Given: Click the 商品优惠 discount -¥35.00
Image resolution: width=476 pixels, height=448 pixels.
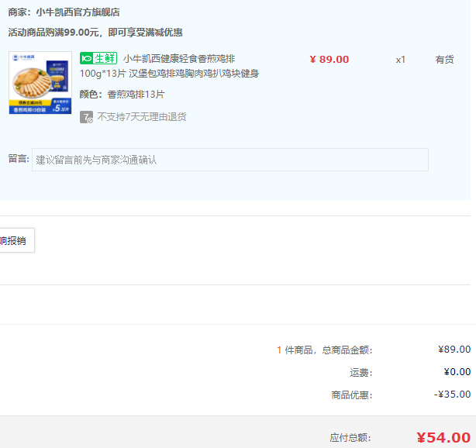Looking at the screenshot, I should tap(452, 395).
